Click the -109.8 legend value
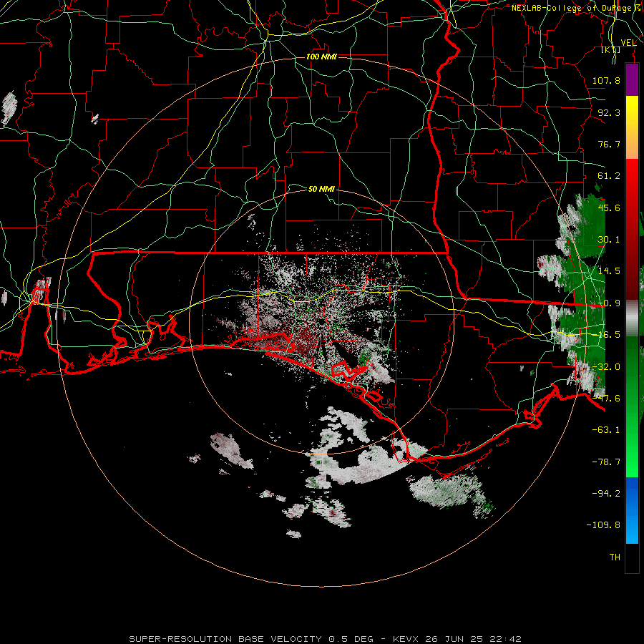This screenshot has height=644, width=644. coord(603,525)
